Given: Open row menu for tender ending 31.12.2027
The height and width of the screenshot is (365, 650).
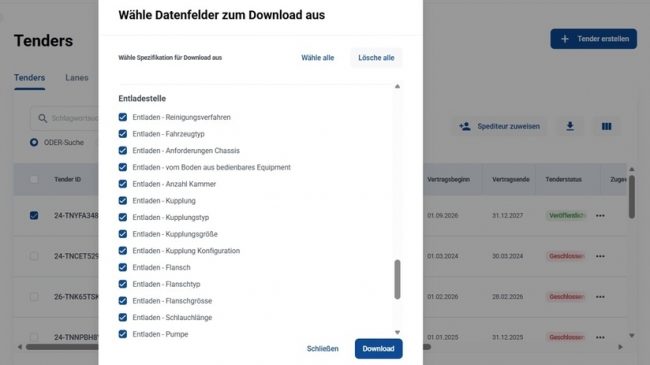Looking at the screenshot, I should (x=600, y=216).
